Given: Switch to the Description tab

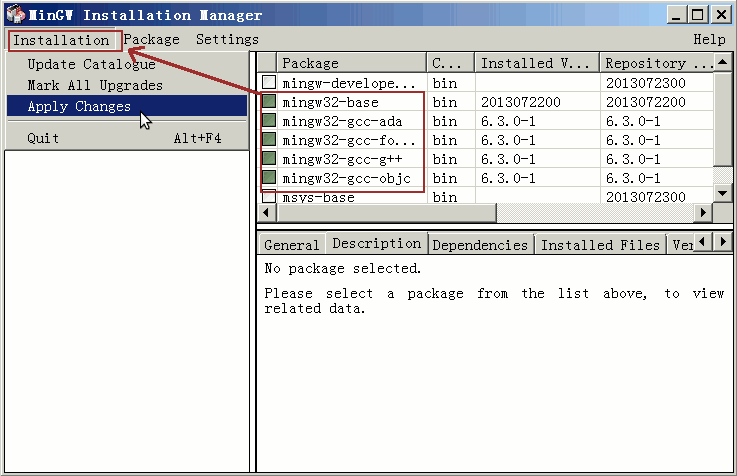Looking at the screenshot, I should 376,243.
